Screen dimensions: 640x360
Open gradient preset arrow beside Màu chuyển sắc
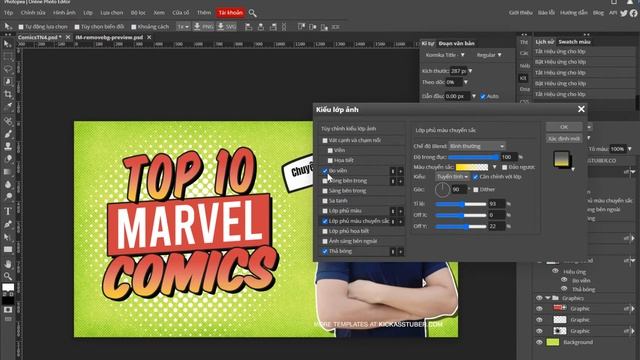click(494, 167)
